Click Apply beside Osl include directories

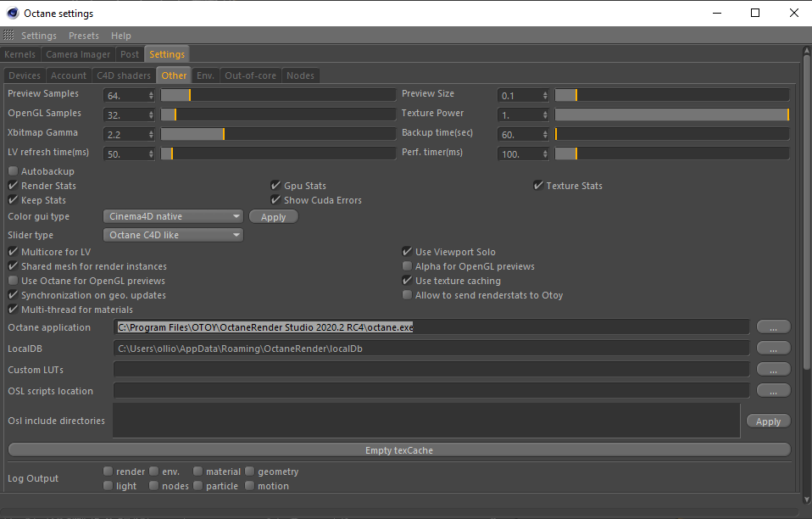point(768,421)
